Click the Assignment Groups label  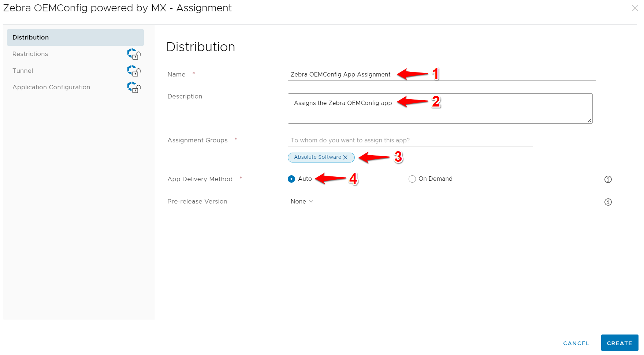coord(197,140)
